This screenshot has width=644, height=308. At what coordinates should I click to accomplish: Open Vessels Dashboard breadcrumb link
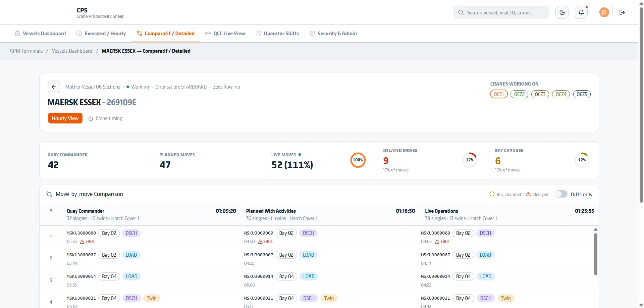pos(72,51)
